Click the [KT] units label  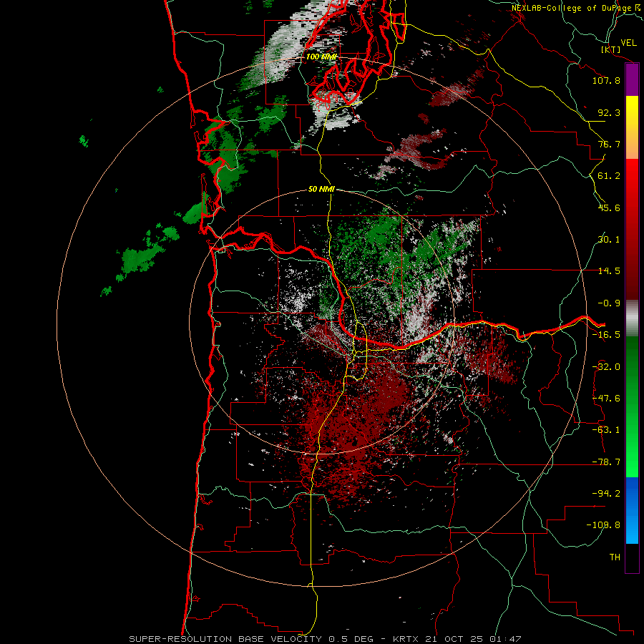pos(611,49)
